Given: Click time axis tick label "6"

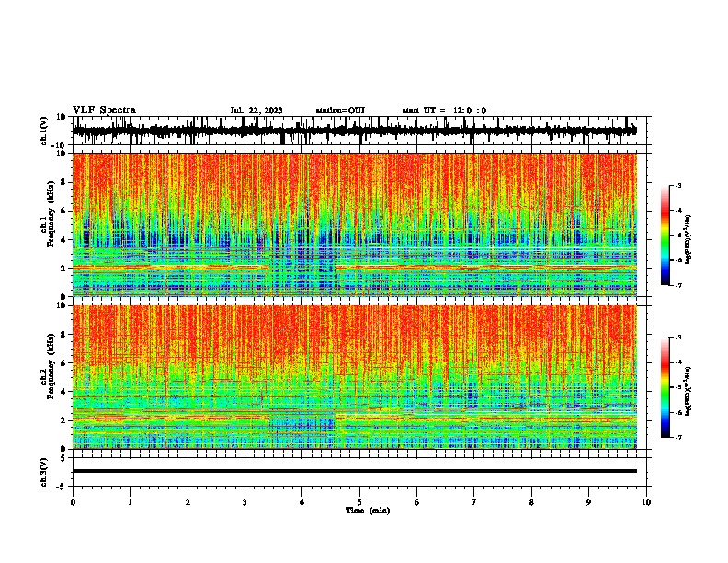Looking at the screenshot, I should [x=417, y=502].
